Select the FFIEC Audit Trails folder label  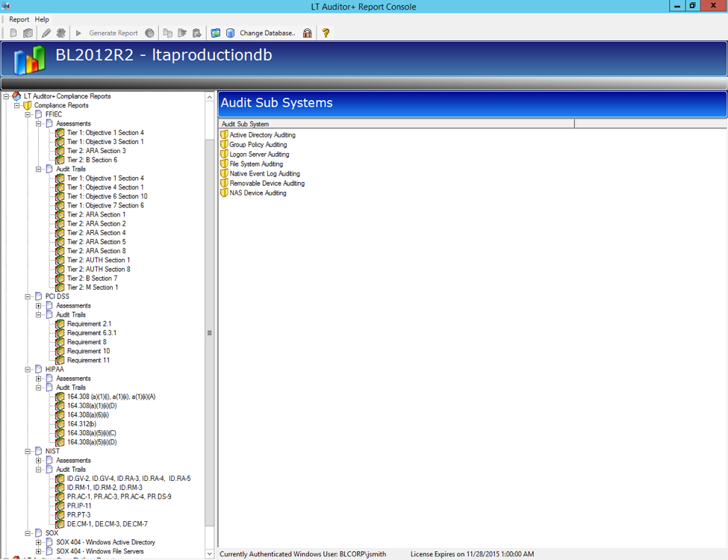point(71,169)
